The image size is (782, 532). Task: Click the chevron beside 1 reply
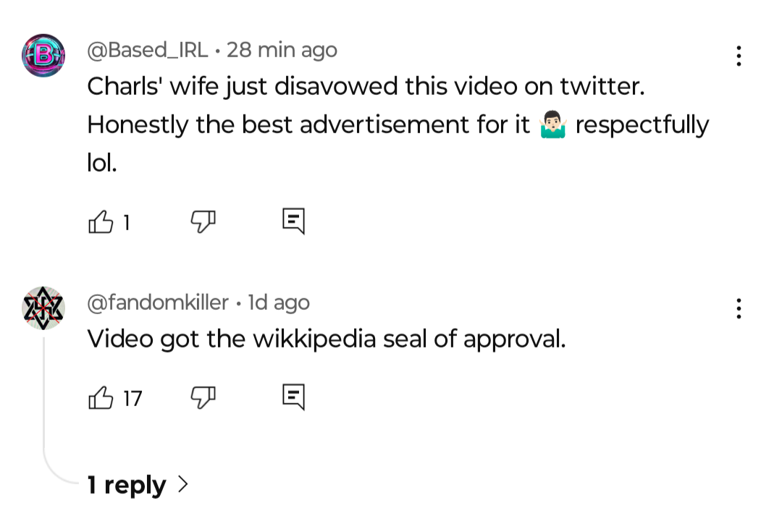(x=182, y=484)
